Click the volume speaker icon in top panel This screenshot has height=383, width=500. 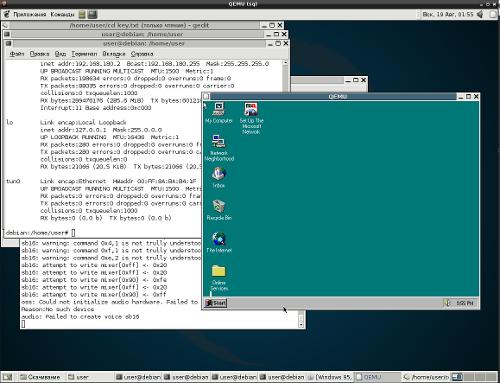point(480,14)
